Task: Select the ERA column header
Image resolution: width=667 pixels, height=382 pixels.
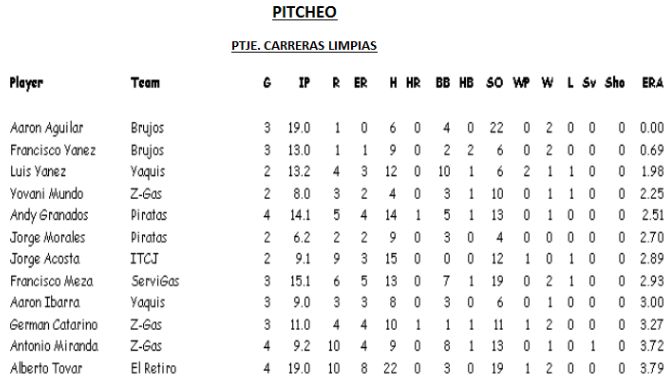Action: coord(653,83)
